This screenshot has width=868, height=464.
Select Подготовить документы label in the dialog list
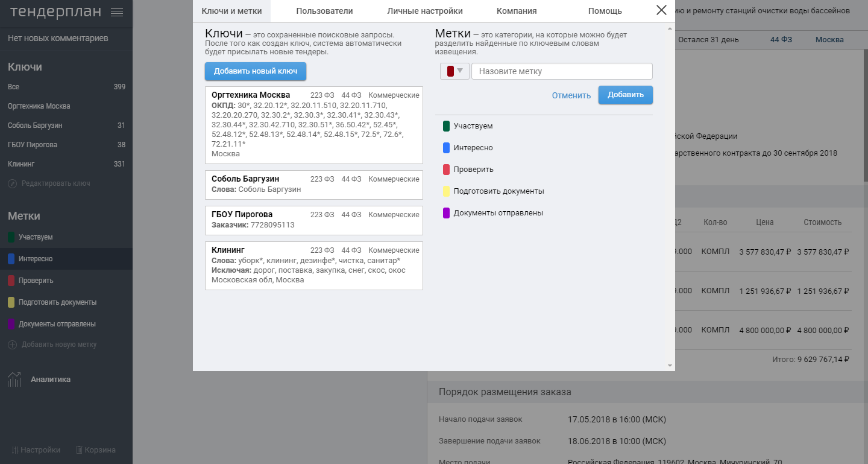coord(498,191)
